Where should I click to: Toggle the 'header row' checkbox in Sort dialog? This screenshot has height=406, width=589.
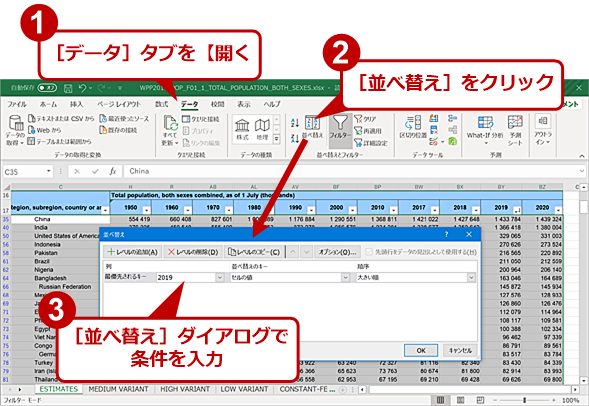coord(369,252)
